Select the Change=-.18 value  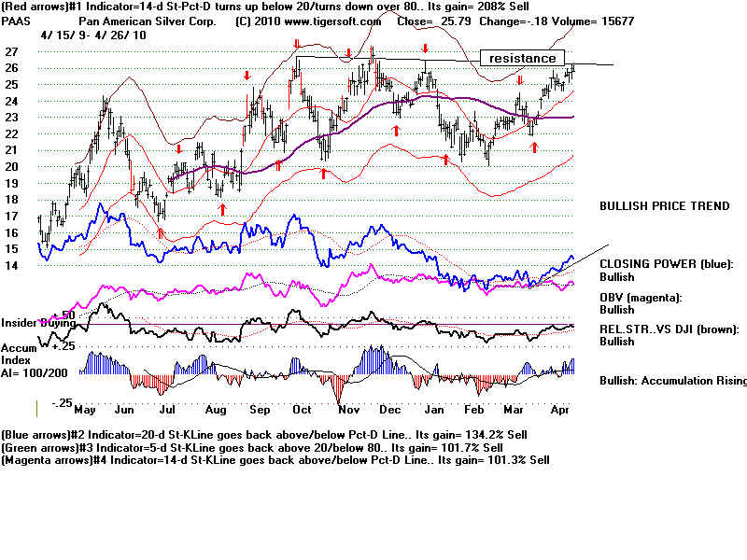[x=514, y=21]
